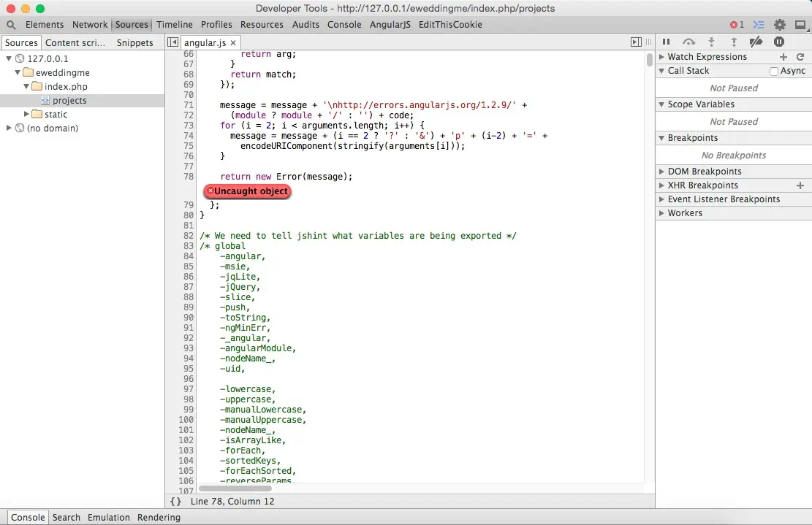Switch to the Profiles panel

coord(216,25)
